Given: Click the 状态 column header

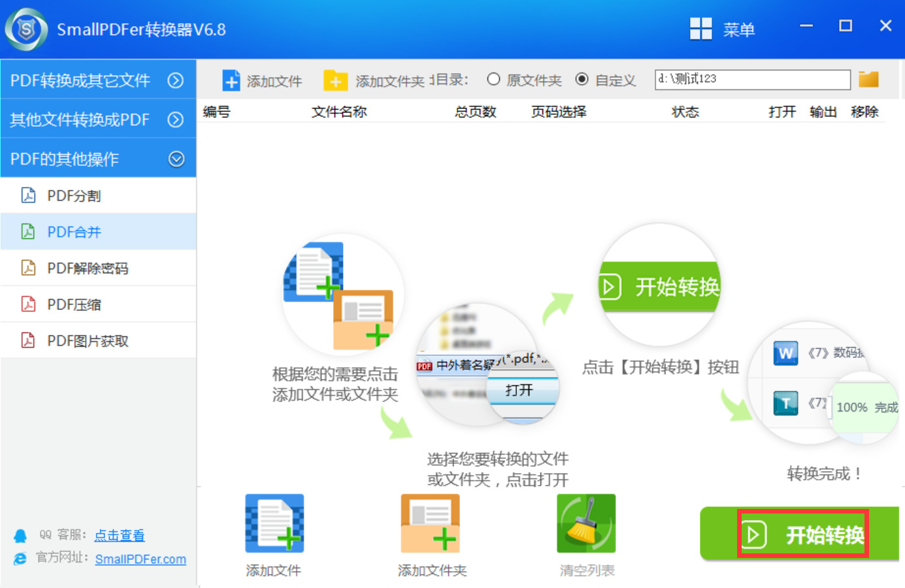Looking at the screenshot, I should (685, 112).
